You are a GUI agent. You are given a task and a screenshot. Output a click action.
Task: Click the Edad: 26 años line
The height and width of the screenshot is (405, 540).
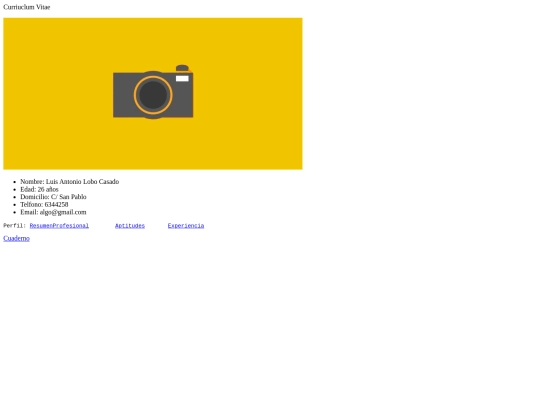[39, 189]
